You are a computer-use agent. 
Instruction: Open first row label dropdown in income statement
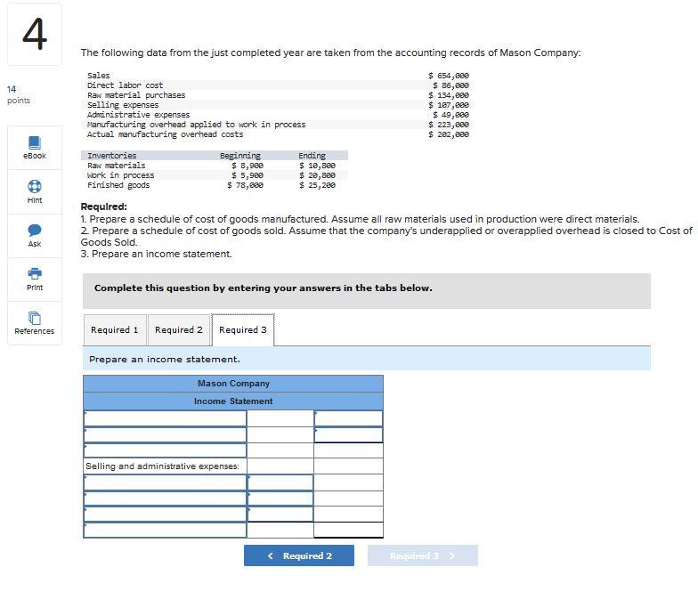point(165,418)
